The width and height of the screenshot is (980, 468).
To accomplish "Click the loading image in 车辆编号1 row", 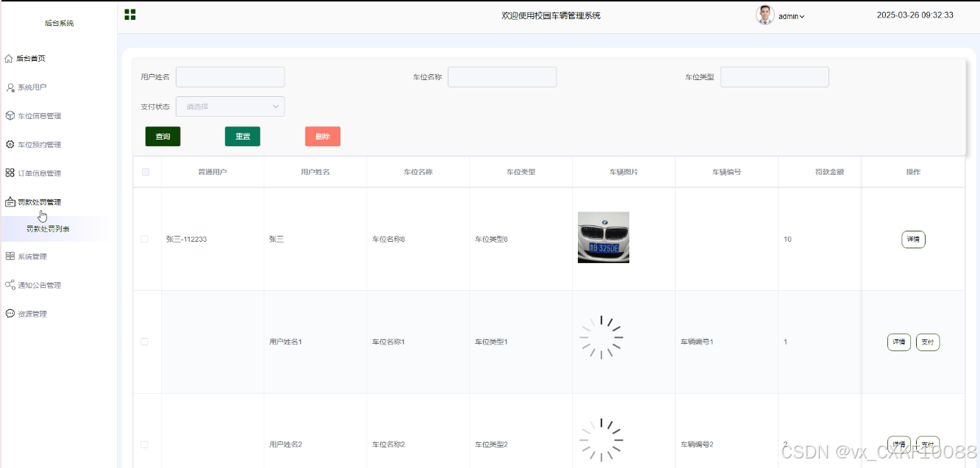I will [x=601, y=338].
